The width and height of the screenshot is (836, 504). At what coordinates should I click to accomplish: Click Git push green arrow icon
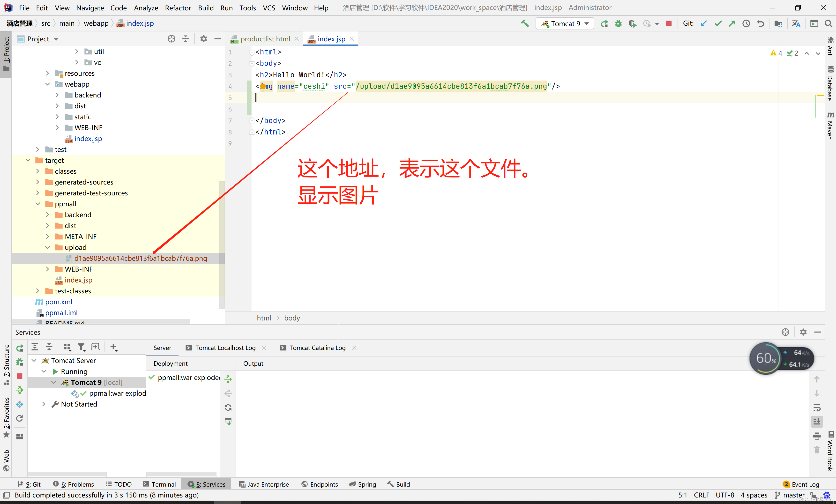[x=732, y=23]
